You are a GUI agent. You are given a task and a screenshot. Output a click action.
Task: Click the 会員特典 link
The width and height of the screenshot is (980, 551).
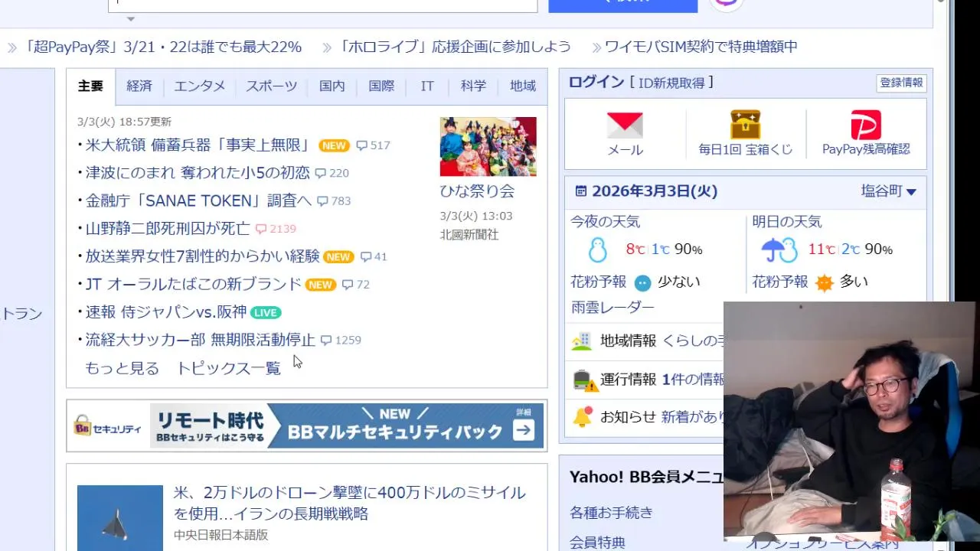coord(597,543)
